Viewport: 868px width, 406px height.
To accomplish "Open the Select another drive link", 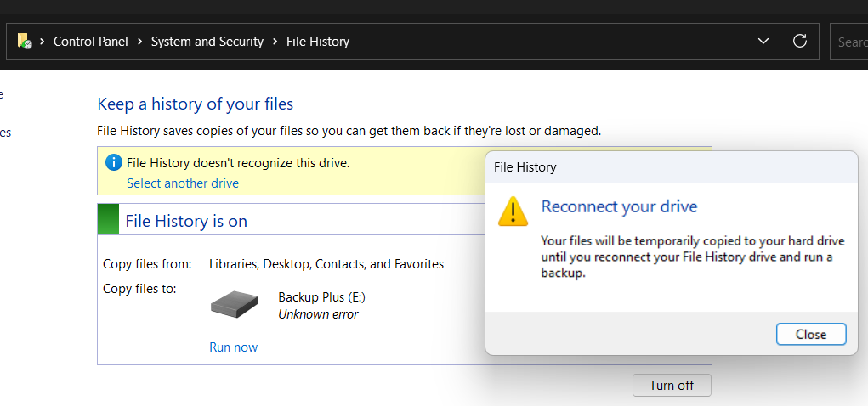I will [183, 183].
